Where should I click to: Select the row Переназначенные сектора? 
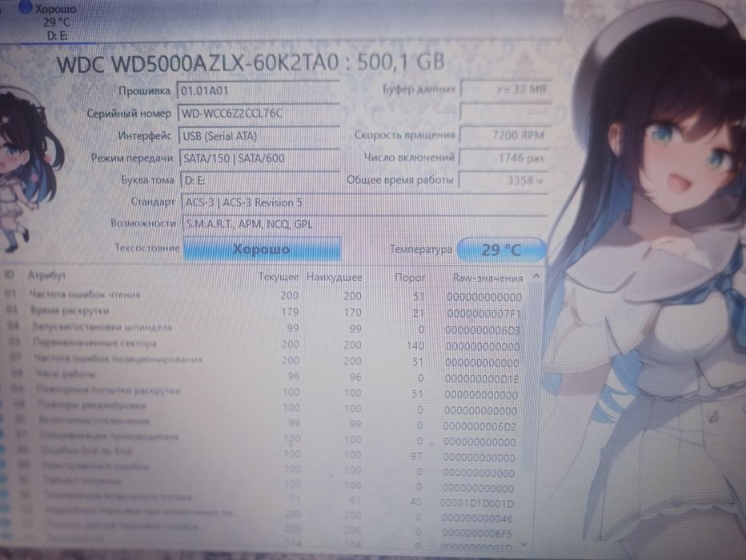tap(264, 344)
